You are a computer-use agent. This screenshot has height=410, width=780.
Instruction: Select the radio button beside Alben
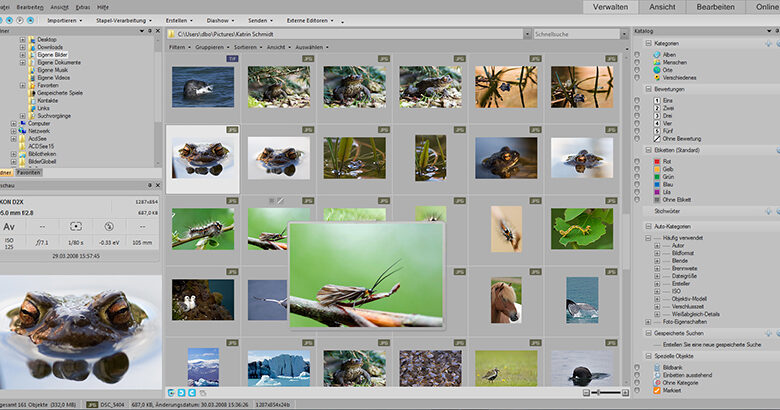pos(638,53)
